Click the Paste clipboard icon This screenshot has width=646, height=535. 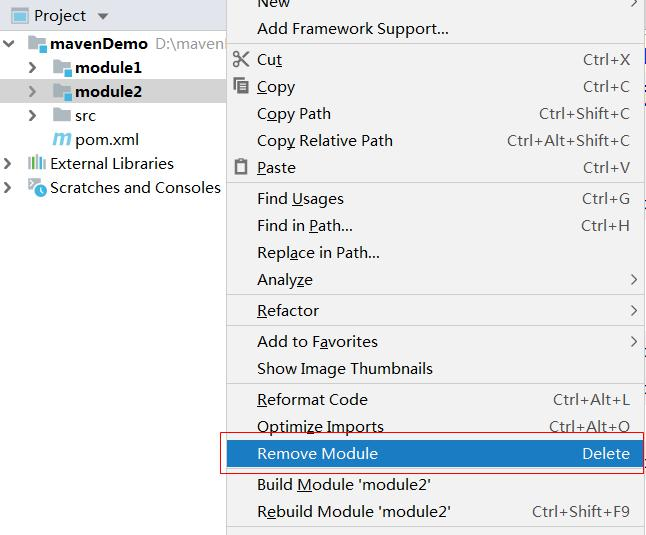click(x=240, y=167)
